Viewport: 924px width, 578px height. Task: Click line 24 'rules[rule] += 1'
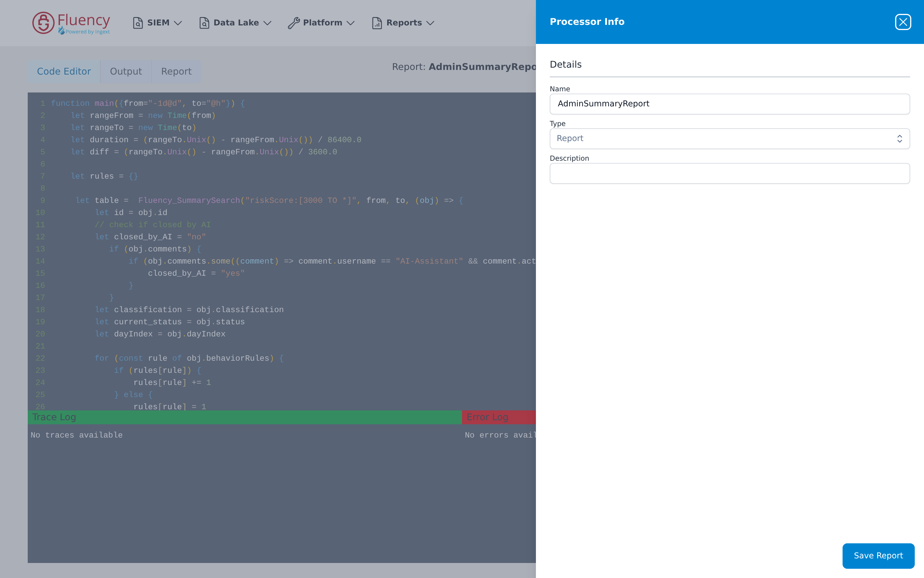(x=172, y=383)
